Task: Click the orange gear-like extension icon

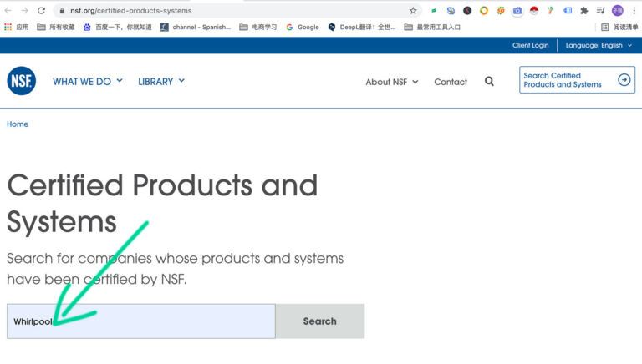Action: (x=501, y=11)
